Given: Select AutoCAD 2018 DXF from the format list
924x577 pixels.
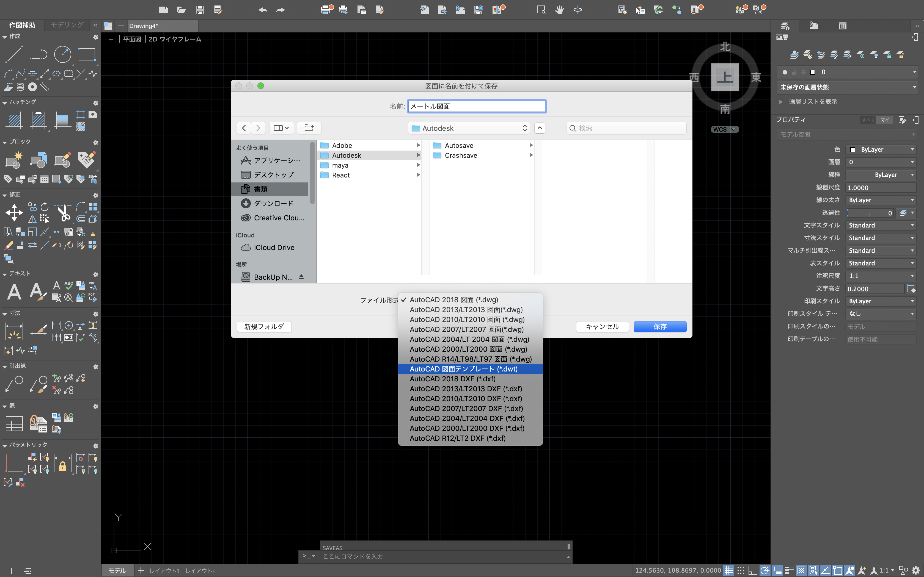Looking at the screenshot, I should 453,379.
